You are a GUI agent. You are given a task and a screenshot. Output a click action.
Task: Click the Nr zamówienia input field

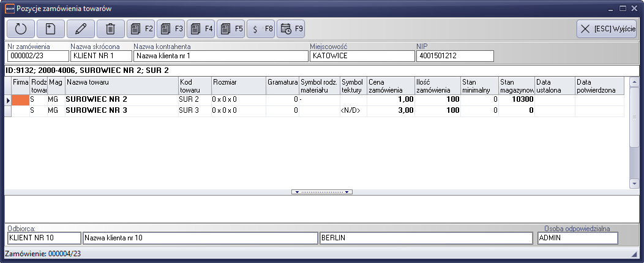click(x=36, y=56)
